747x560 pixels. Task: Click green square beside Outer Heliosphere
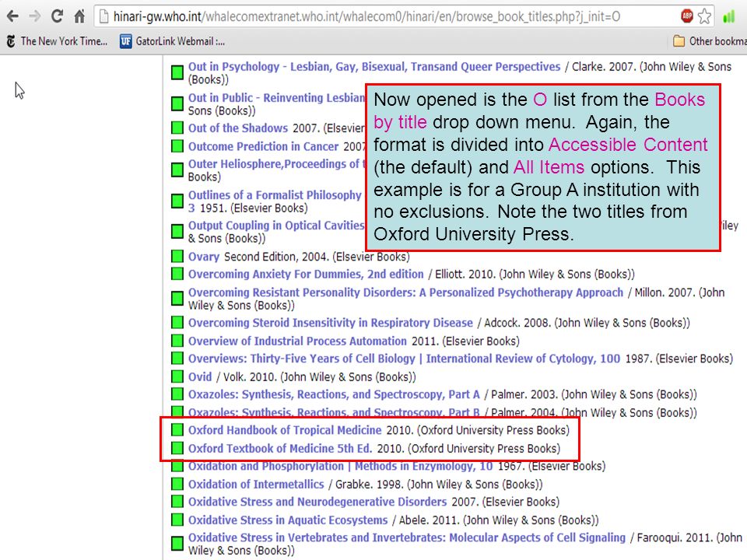pos(177,170)
